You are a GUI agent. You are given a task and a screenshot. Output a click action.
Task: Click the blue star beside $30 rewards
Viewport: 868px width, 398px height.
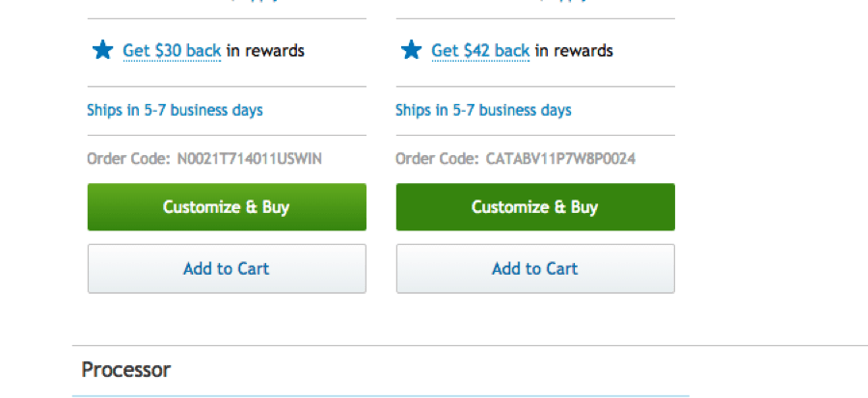click(102, 50)
